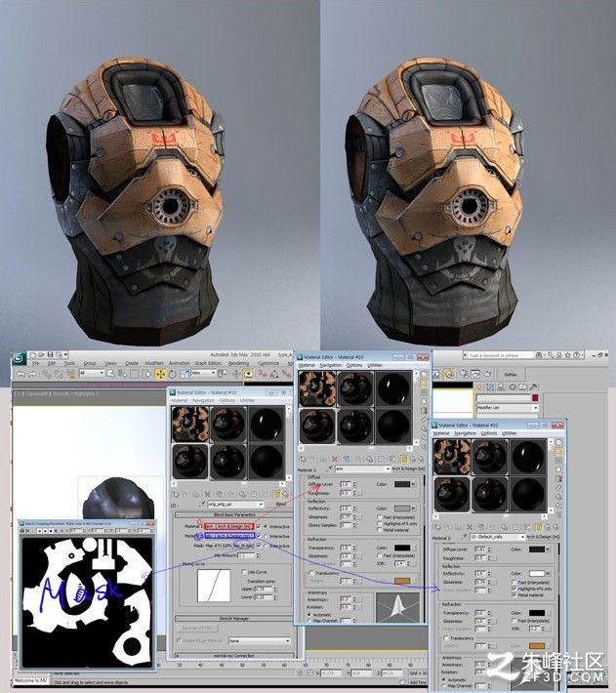
Task: Click red X reset icon in right Material Editor
Action: pyautogui.click(x=470, y=527)
